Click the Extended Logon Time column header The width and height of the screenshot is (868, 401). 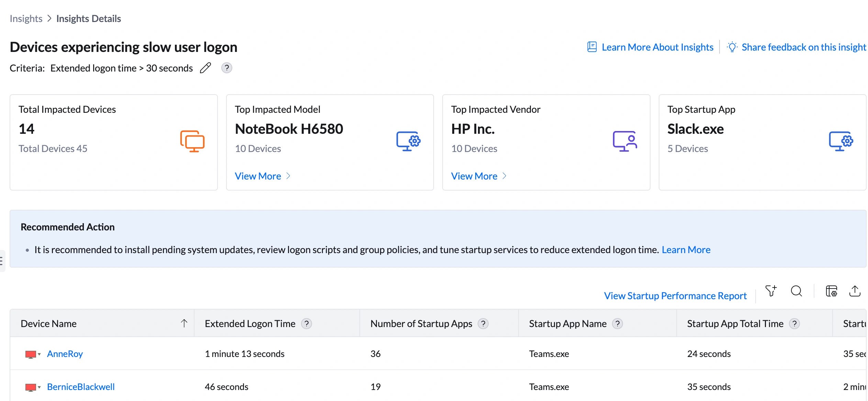tap(277, 323)
